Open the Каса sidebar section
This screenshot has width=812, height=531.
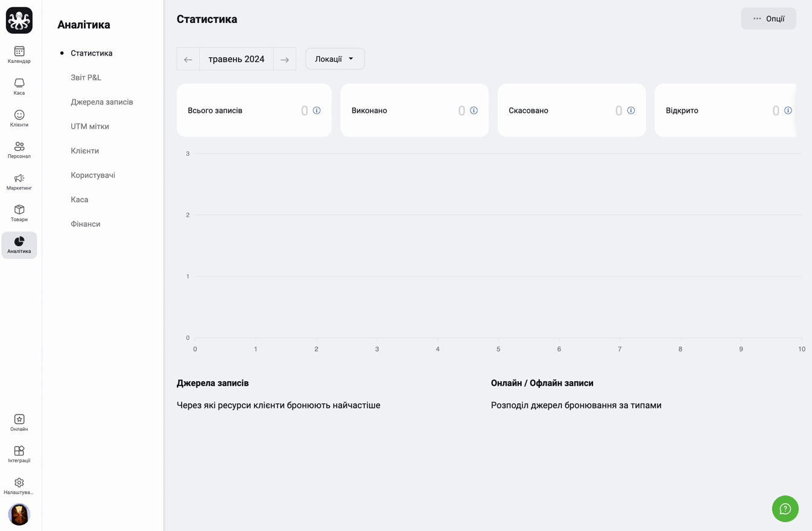(x=19, y=86)
